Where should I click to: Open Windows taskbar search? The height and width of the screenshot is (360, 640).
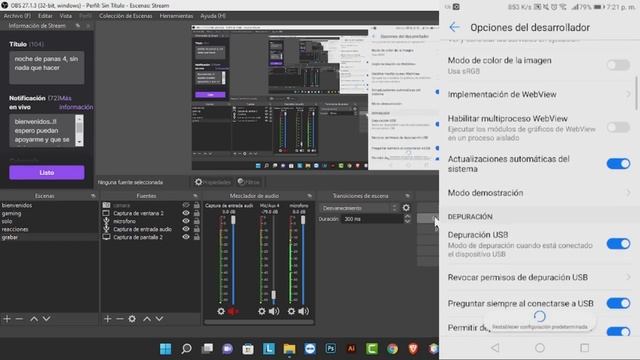[187, 349]
